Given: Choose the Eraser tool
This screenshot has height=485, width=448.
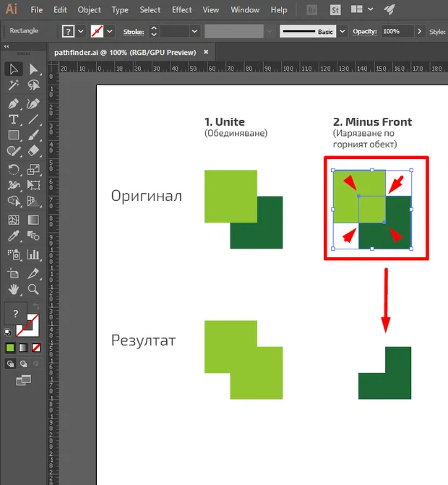Looking at the screenshot, I should [x=33, y=151].
